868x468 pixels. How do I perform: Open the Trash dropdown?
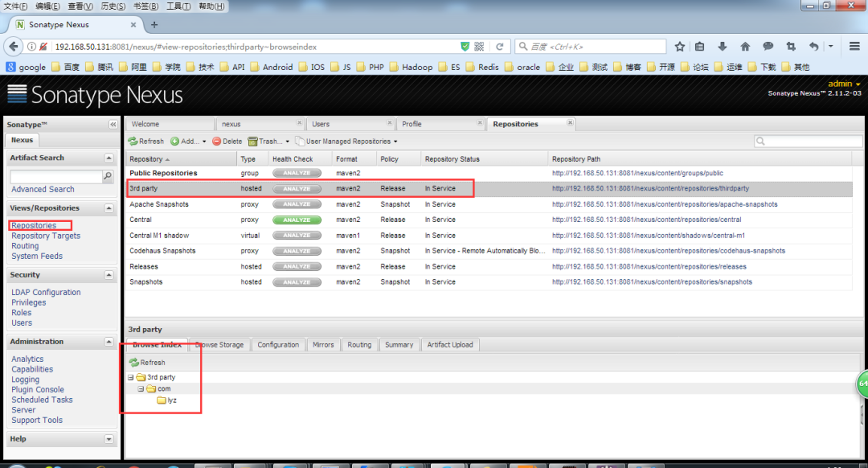click(x=268, y=141)
